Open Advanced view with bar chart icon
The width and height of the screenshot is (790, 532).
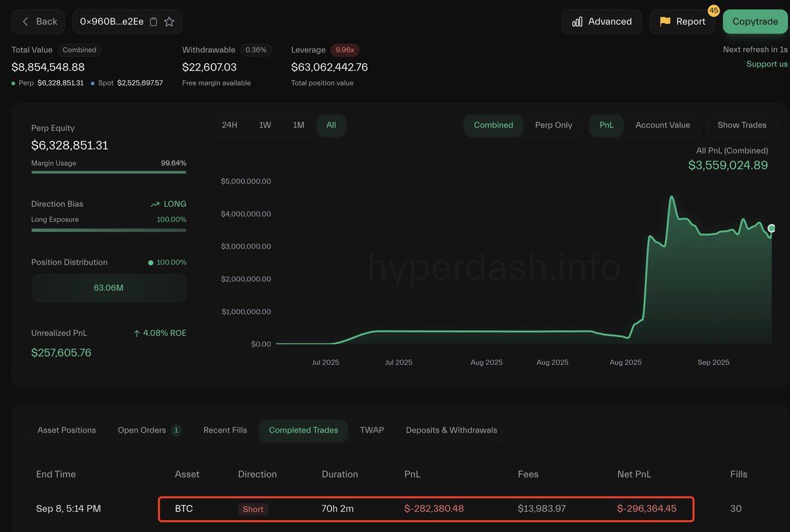602,22
